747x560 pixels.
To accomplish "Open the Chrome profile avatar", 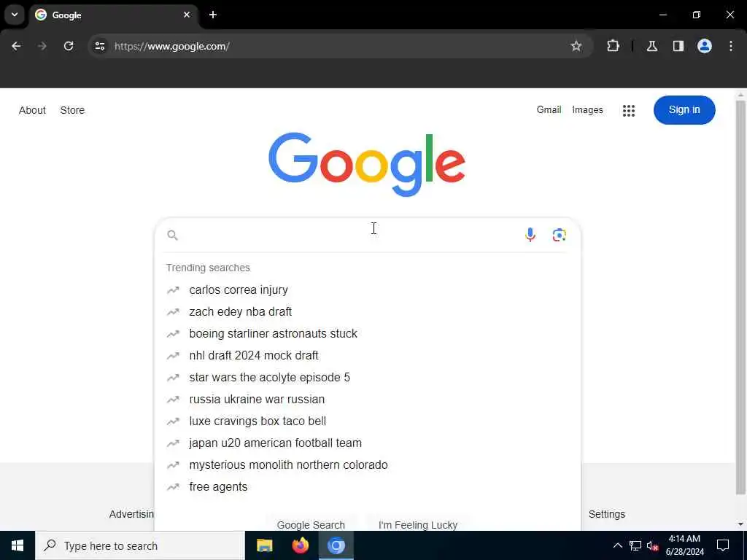I will (704, 46).
